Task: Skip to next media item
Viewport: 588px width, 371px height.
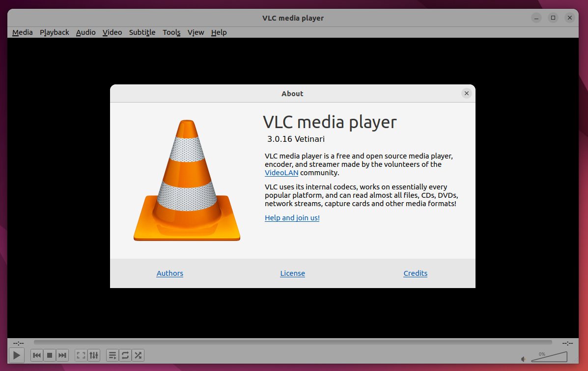Action: coord(62,355)
